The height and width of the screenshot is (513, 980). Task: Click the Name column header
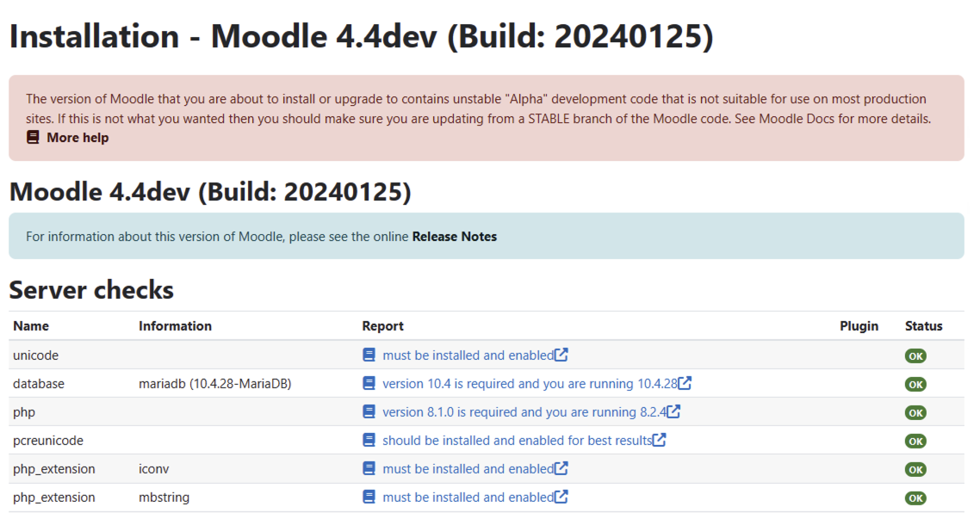(x=31, y=326)
